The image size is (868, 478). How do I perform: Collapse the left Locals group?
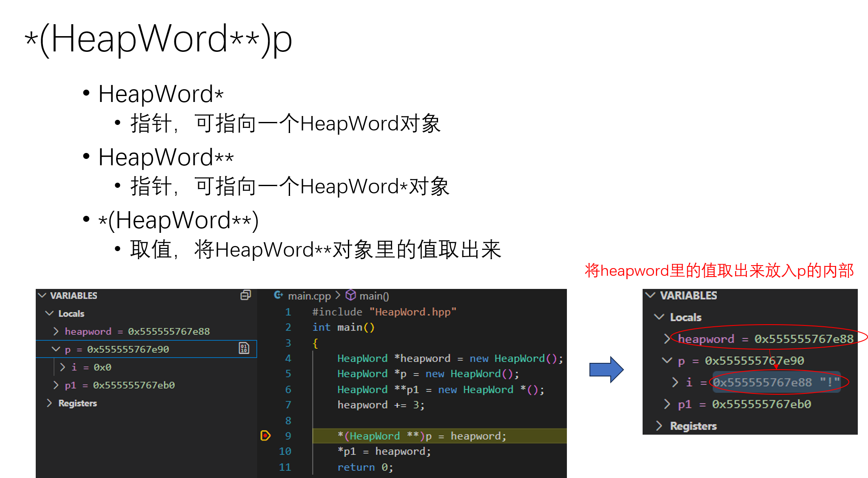coord(49,314)
